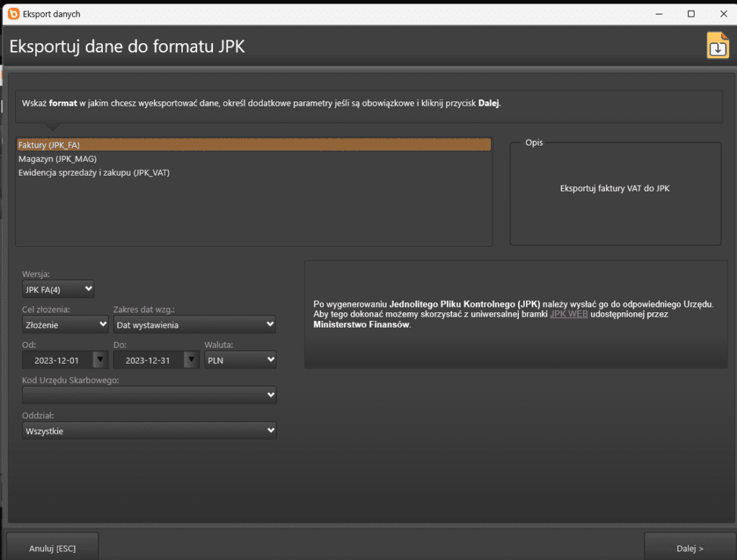Screen dimensions: 737x560
Task: Expand the Kod Urzędu Skarbowego dropdown
Action: tap(149, 395)
